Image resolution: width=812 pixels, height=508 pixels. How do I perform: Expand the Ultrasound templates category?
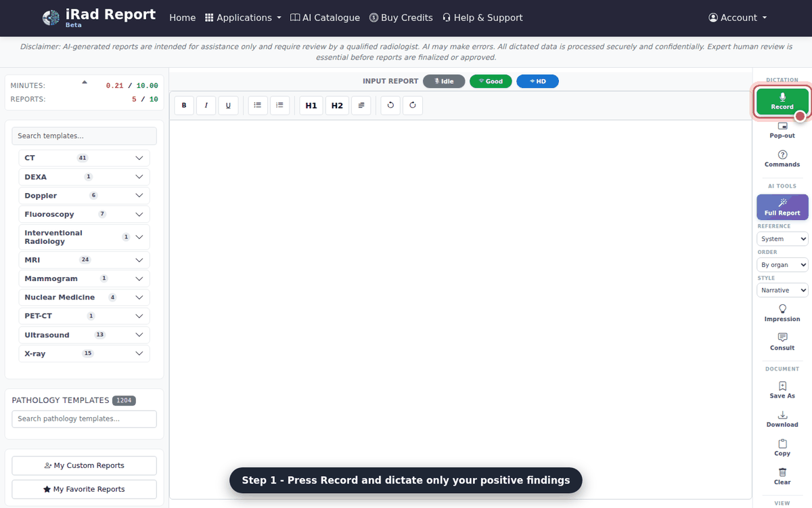[x=84, y=335]
